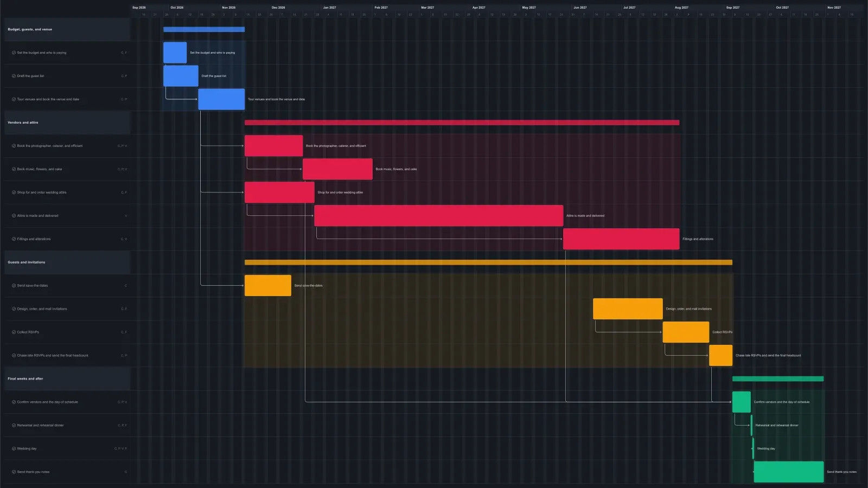The width and height of the screenshot is (868, 488).
Task: Collapse the "Final weeks and after" group header
Action: (67, 379)
